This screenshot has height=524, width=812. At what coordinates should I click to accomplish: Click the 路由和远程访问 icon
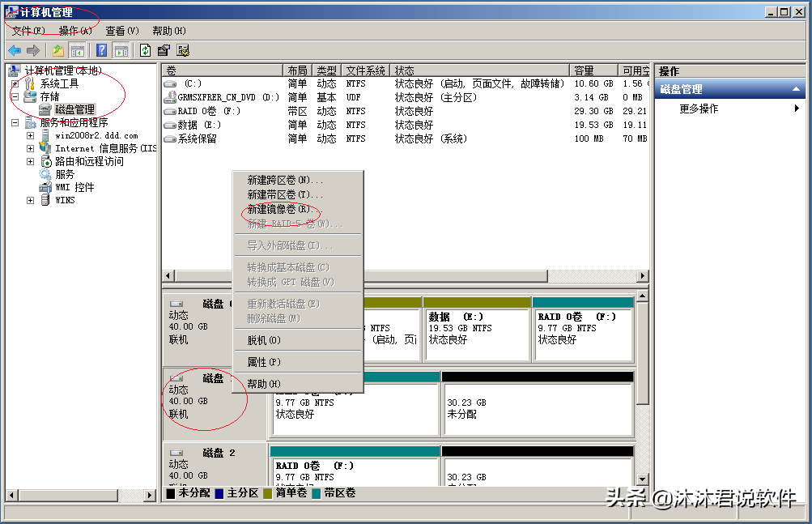coord(45,161)
